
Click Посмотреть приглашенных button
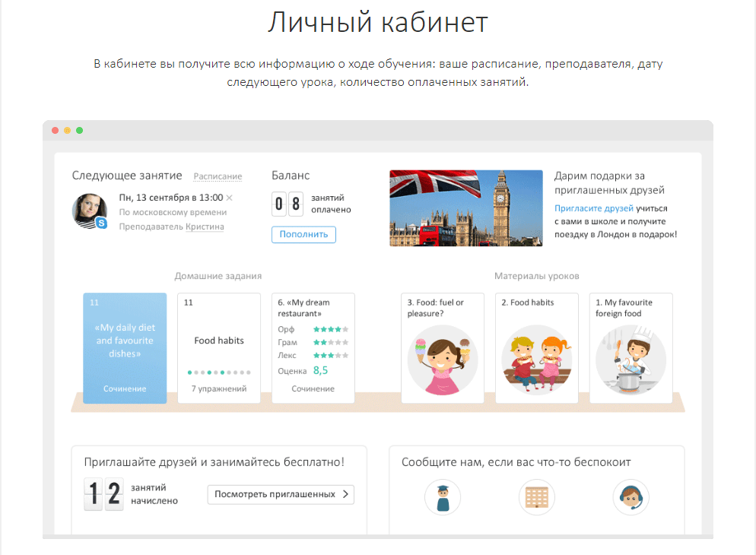click(281, 494)
